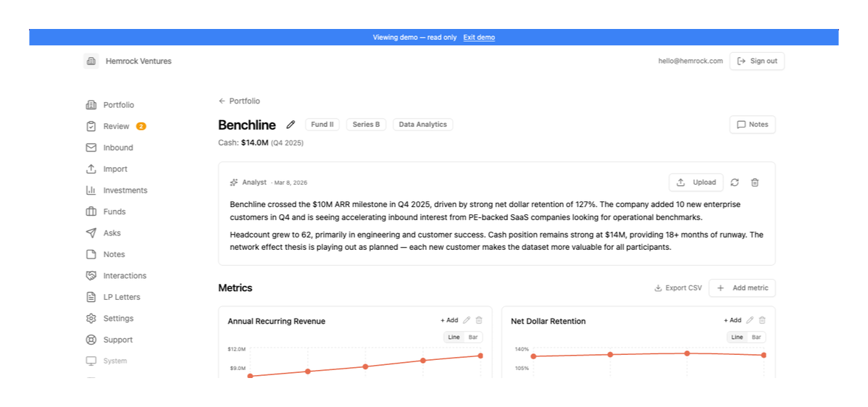Go back to Portfolio via breadcrumb
868x407 pixels.
point(239,101)
